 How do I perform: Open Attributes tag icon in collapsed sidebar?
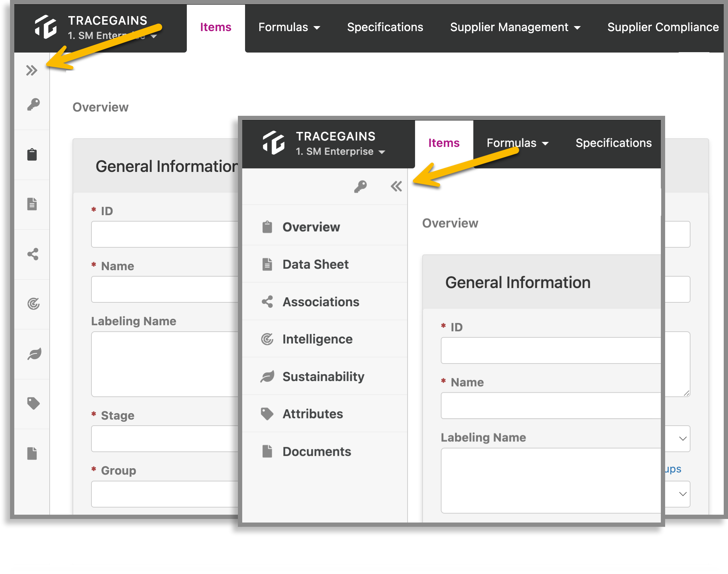click(x=33, y=404)
